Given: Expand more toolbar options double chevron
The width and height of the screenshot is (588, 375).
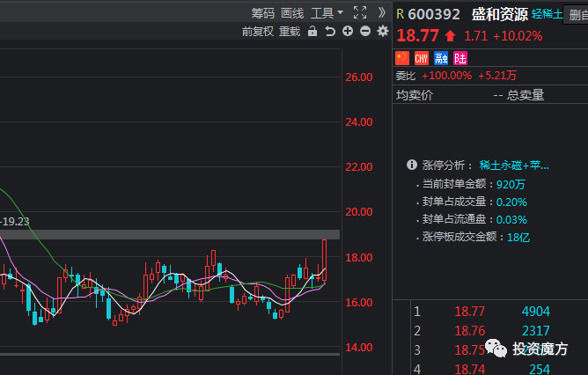Looking at the screenshot, I should 382,12.
